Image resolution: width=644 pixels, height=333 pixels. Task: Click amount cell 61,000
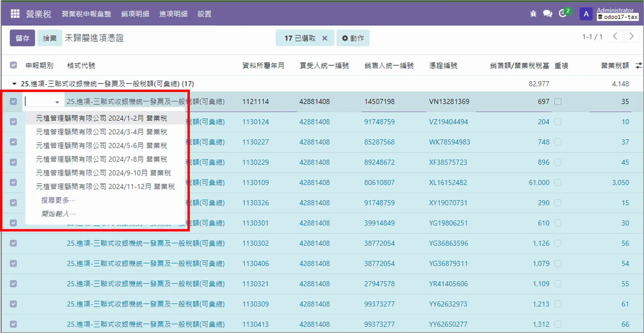tap(539, 183)
